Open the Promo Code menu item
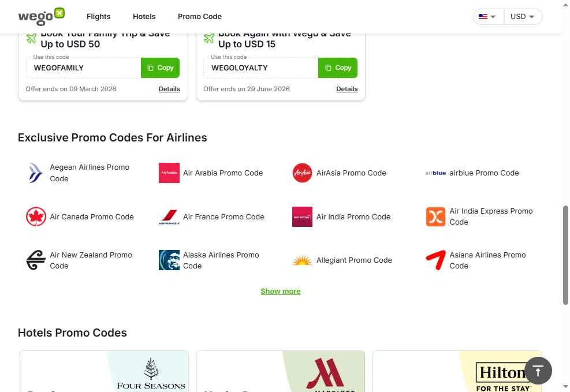Screen dimensions: 570x392 [x=200, y=17]
